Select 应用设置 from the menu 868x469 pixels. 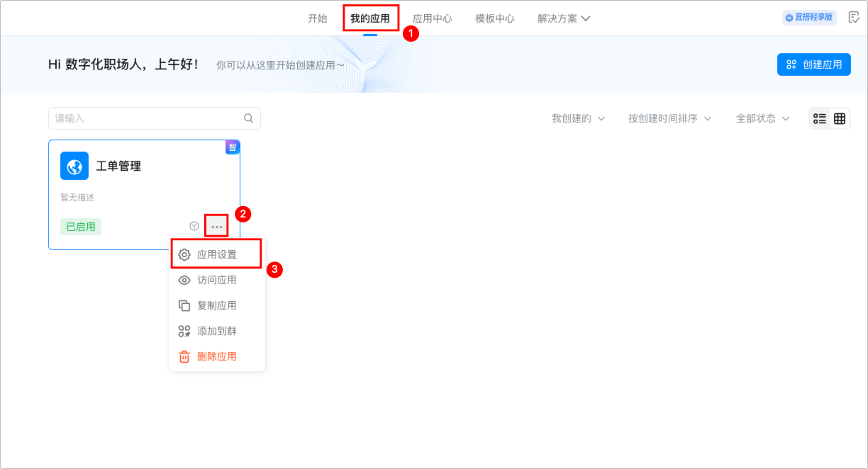coord(216,254)
